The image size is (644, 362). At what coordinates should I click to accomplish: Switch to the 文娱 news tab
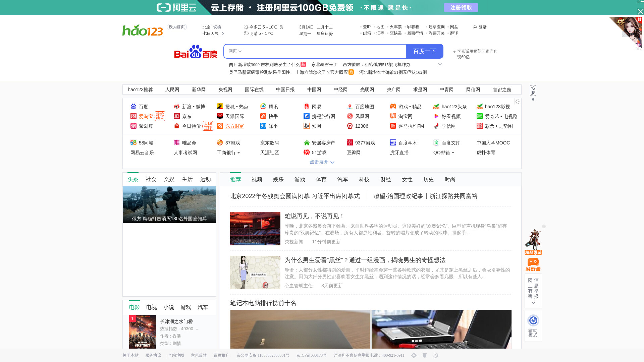(169, 179)
